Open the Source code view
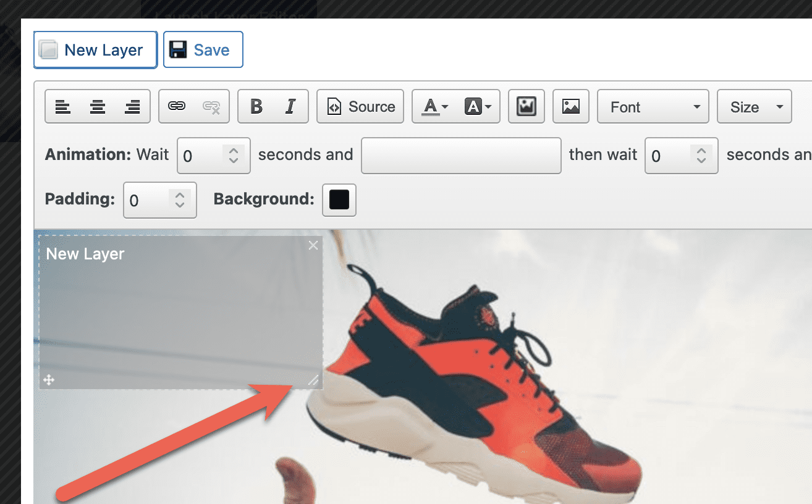Image resolution: width=812 pixels, height=504 pixels. pyautogui.click(x=360, y=107)
